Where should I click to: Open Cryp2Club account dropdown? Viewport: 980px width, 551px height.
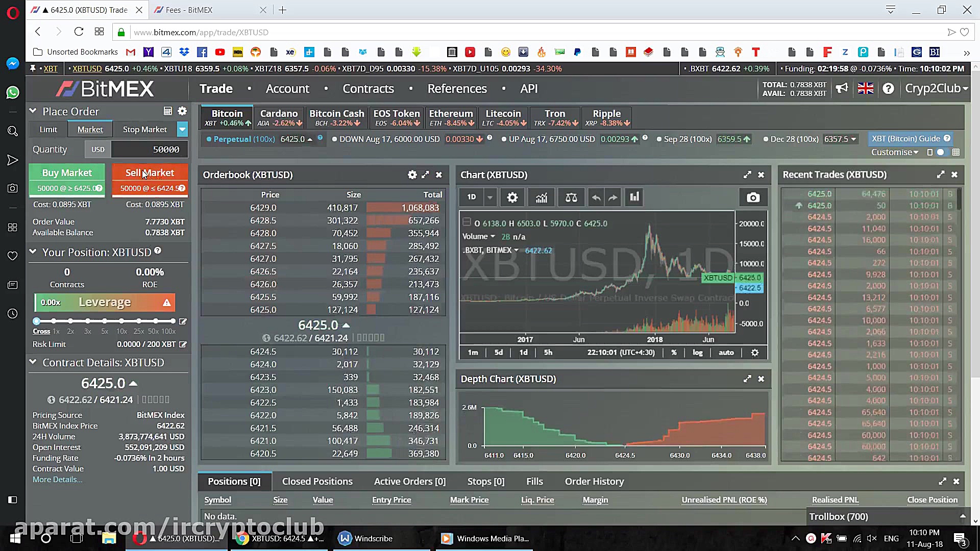tap(936, 88)
